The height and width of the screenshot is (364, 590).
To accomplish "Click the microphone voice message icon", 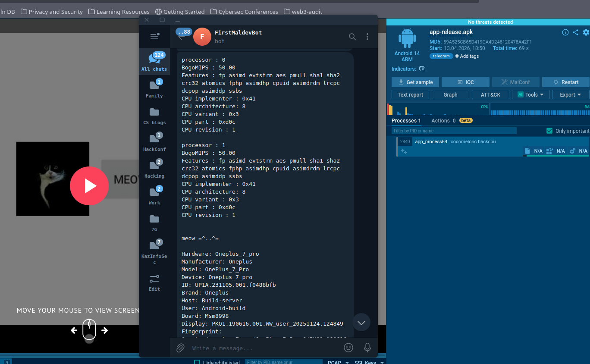I will click(x=367, y=348).
